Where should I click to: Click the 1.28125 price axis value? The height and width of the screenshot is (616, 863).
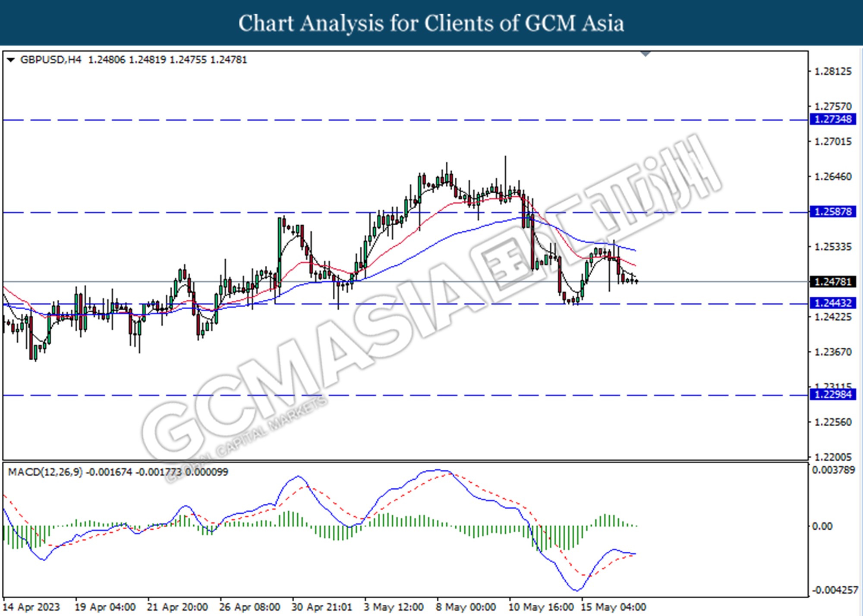click(x=833, y=72)
